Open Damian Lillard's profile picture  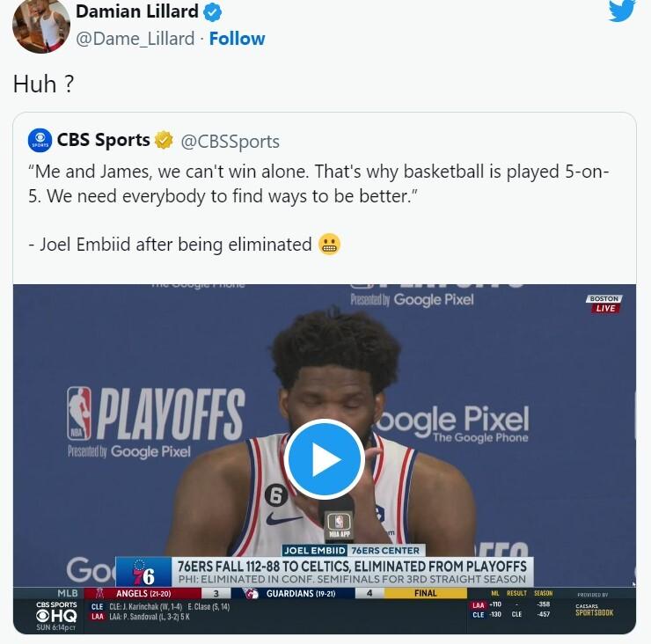click(41, 26)
